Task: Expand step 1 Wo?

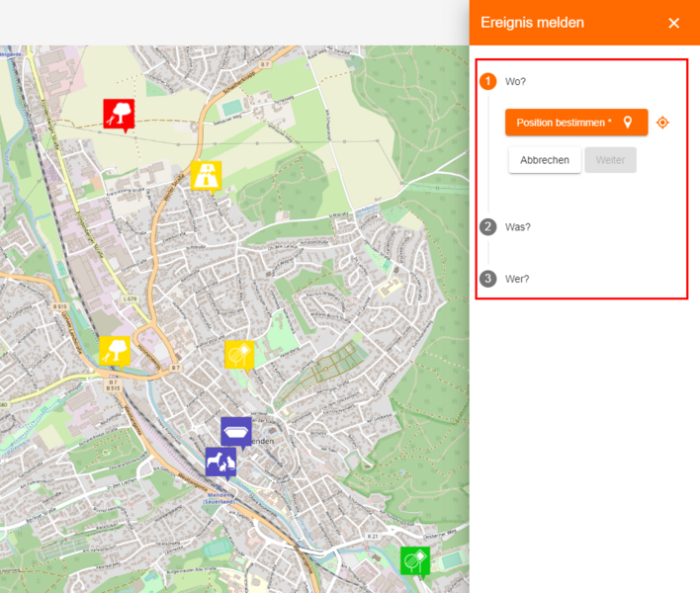Action: [x=515, y=81]
